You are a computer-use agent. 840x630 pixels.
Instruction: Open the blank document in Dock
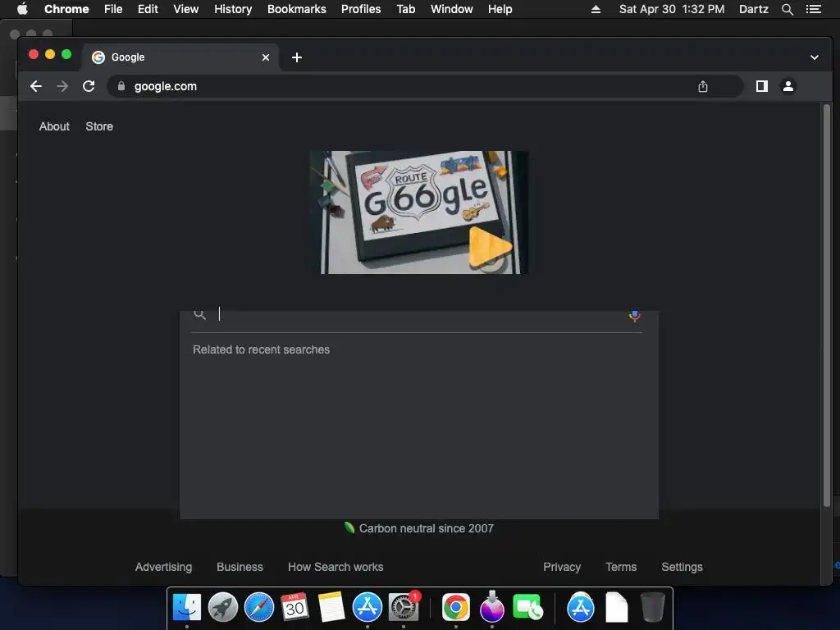[617, 608]
